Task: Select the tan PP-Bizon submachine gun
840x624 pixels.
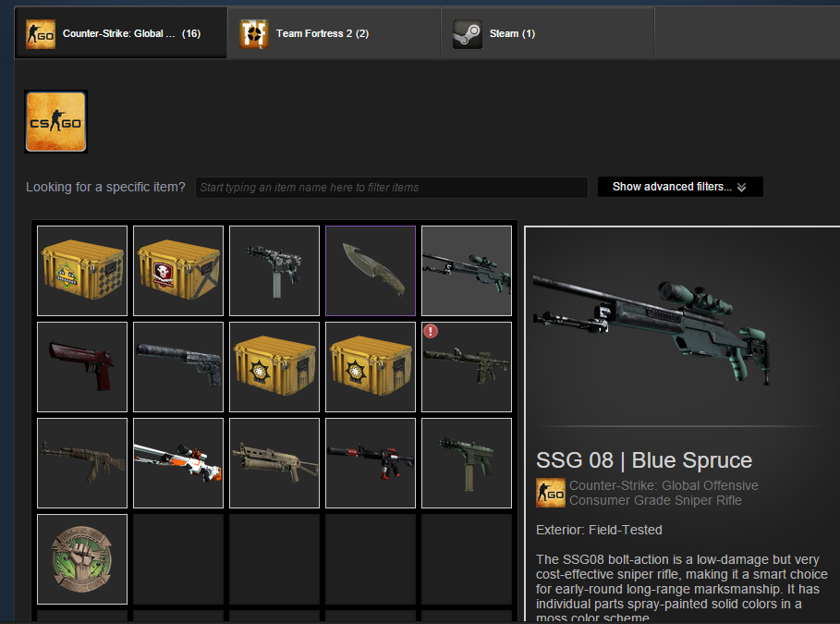Action: (x=274, y=463)
